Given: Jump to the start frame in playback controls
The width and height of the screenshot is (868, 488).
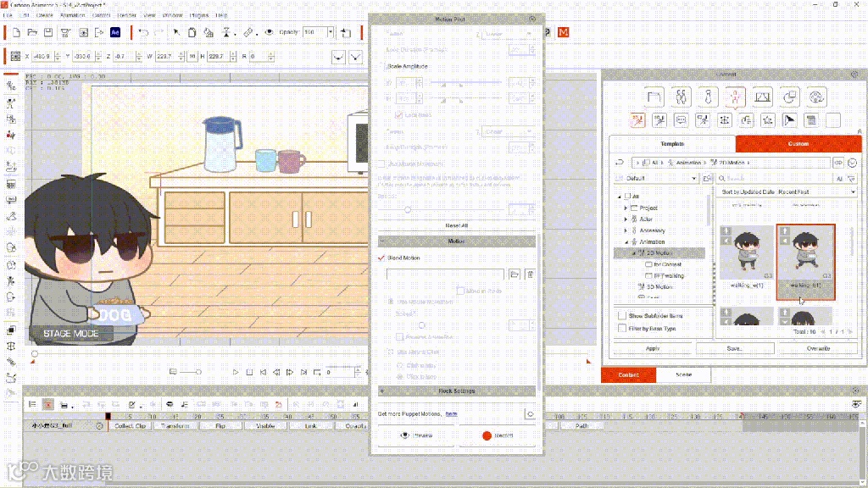Looking at the screenshot, I should pos(263,373).
